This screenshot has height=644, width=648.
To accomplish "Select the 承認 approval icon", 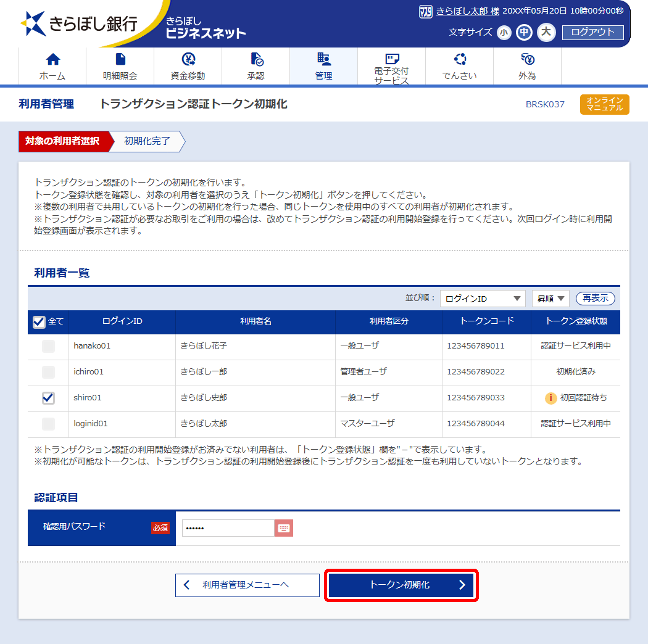I will coord(257,59).
